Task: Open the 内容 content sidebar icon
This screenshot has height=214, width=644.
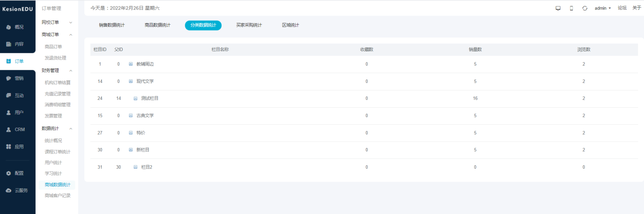Action: [8, 44]
